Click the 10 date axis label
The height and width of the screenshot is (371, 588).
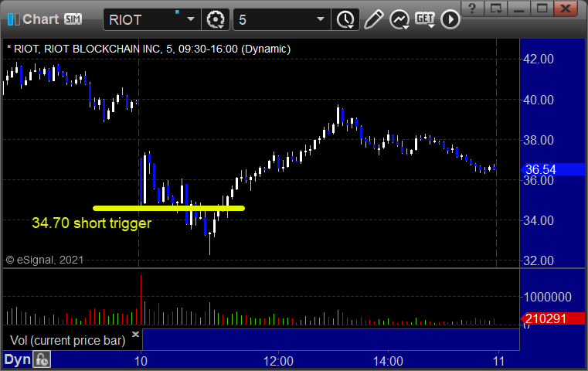click(x=141, y=362)
